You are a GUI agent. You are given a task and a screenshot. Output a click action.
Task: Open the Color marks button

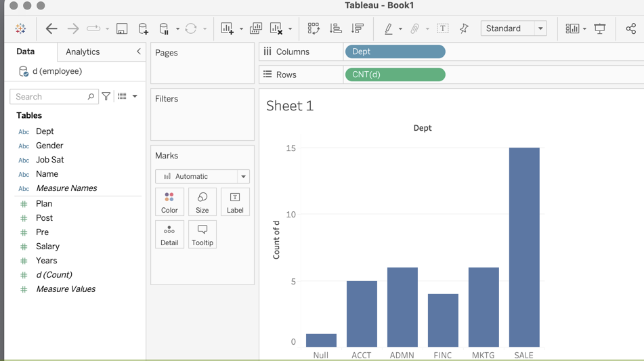point(169,202)
